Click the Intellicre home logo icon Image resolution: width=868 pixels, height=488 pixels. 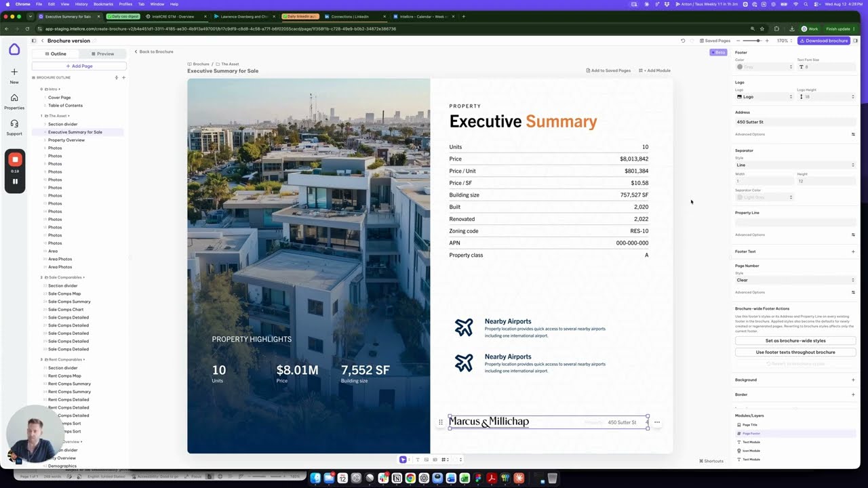point(14,49)
